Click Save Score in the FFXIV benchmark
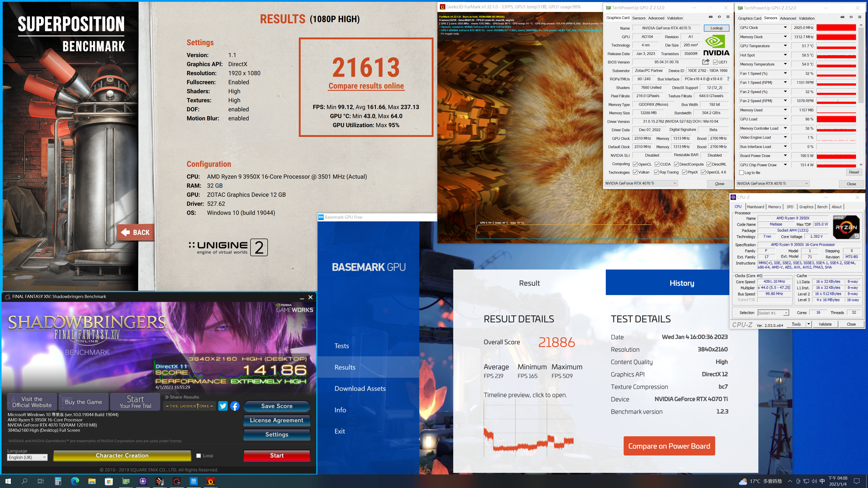 (277, 406)
